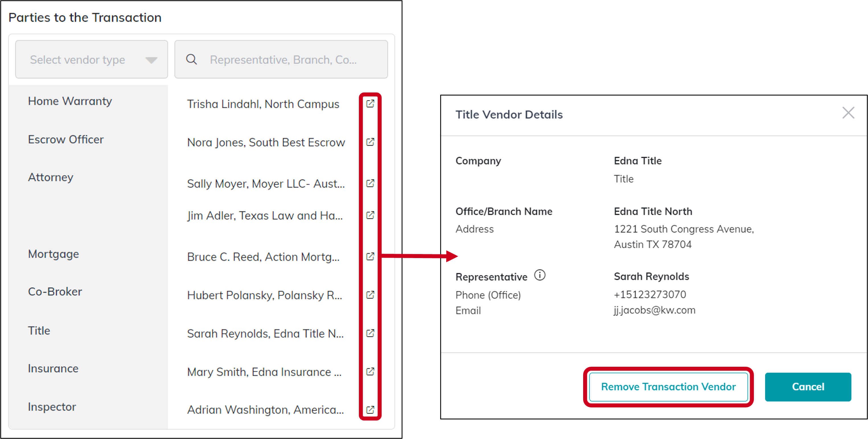Close the Title Vendor Details dialog
The image size is (868, 439).
[848, 113]
